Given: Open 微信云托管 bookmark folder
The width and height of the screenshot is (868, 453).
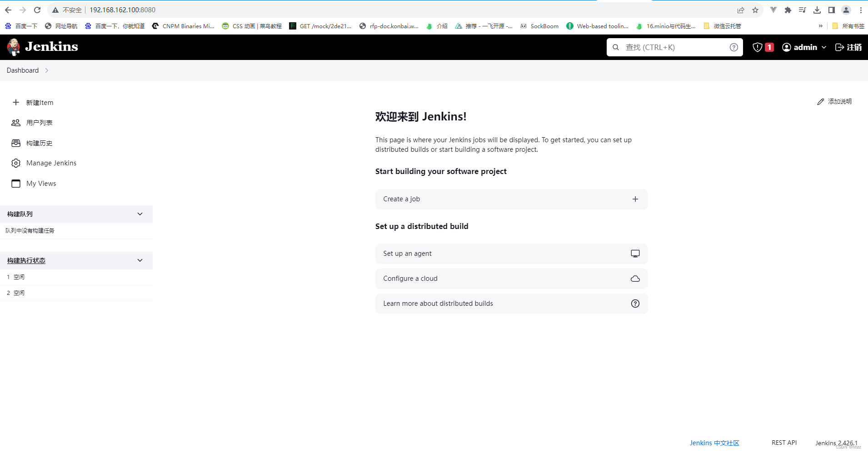Looking at the screenshot, I should click(722, 26).
